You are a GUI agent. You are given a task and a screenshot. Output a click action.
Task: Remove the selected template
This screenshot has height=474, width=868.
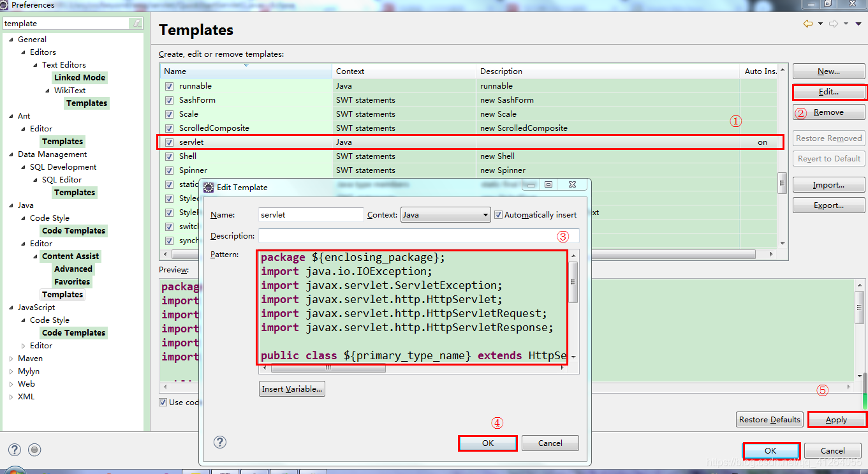tap(828, 112)
